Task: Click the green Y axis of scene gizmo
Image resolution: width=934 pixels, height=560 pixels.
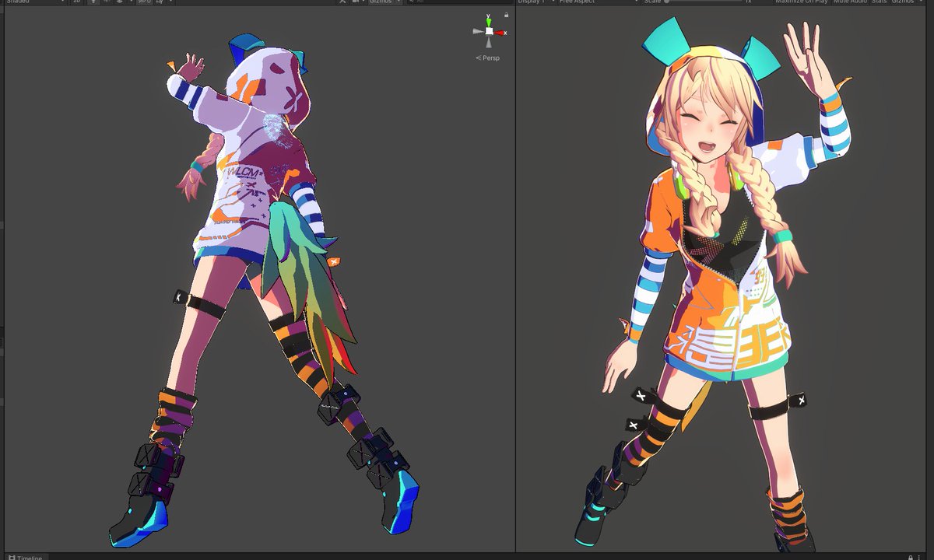Action: pyautogui.click(x=489, y=22)
